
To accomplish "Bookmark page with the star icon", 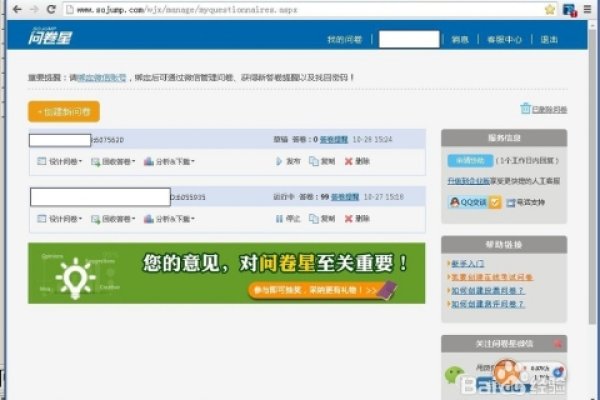I will pos(550,10).
